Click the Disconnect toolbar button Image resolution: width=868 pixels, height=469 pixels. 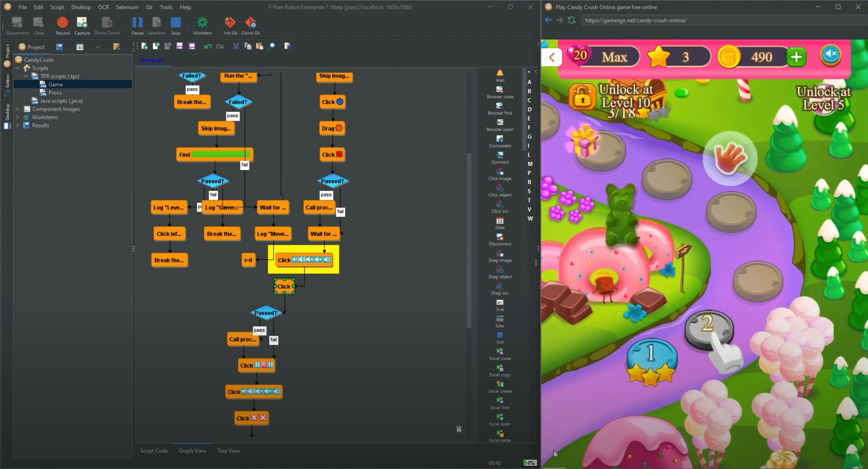(x=17, y=26)
